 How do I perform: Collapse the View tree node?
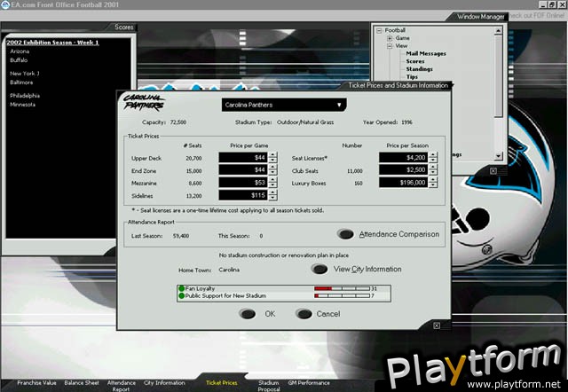pos(390,46)
